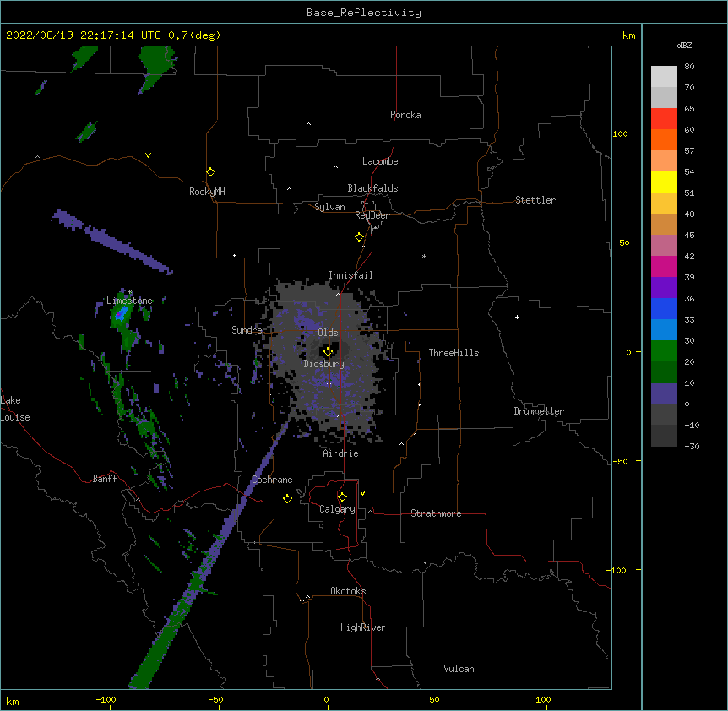Click the dark gray -10 dBZ legend swatch
This screenshot has height=711, width=728.
664,436
